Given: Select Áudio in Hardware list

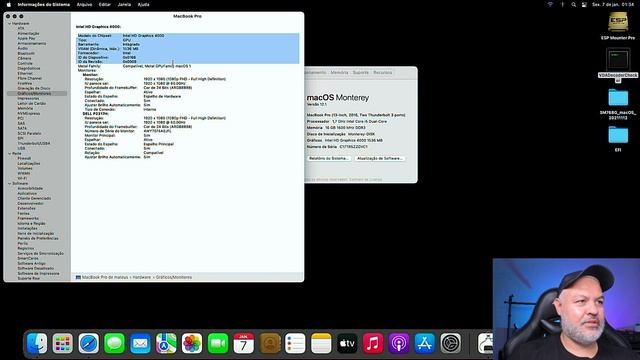Looking at the screenshot, I should click(22, 48).
